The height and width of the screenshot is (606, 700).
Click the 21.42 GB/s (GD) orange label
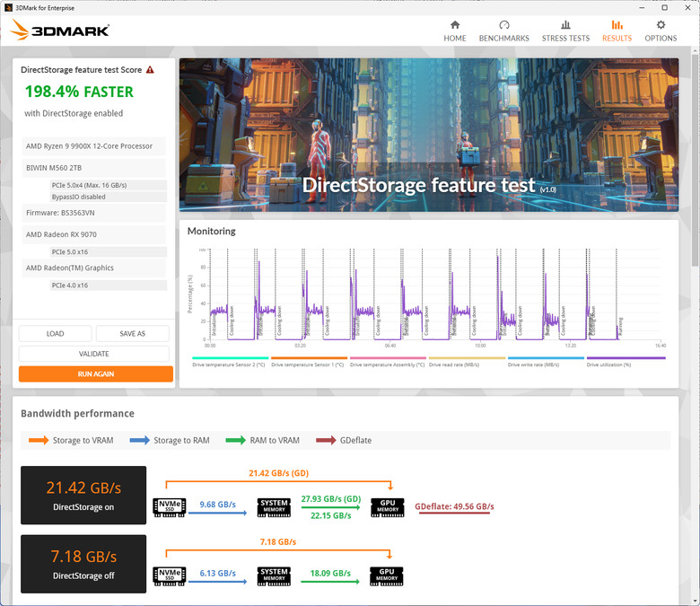[x=278, y=473]
